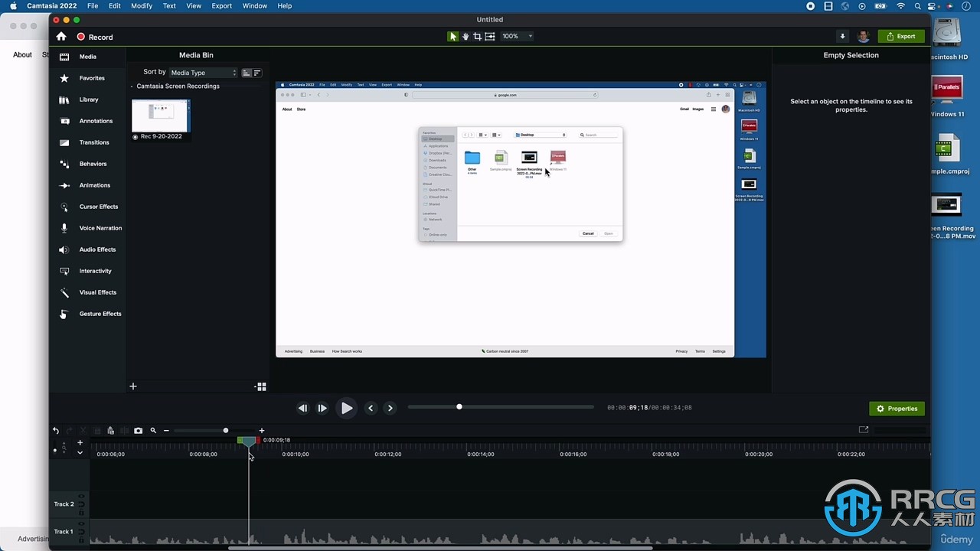
Task: Open the Properties panel button
Action: [x=897, y=409]
